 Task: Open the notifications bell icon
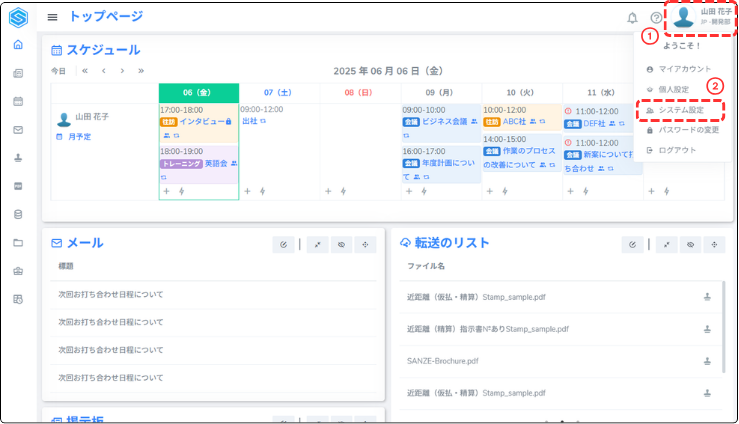pos(631,18)
